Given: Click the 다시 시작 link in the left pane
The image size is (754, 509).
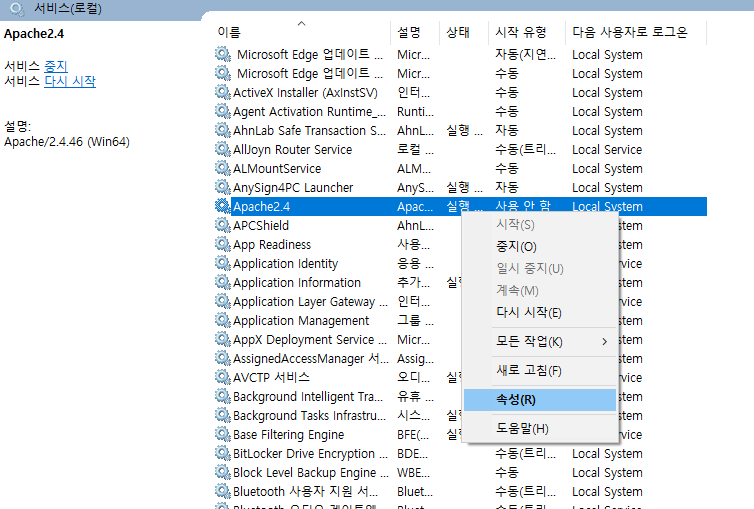Looking at the screenshot, I should [70, 81].
